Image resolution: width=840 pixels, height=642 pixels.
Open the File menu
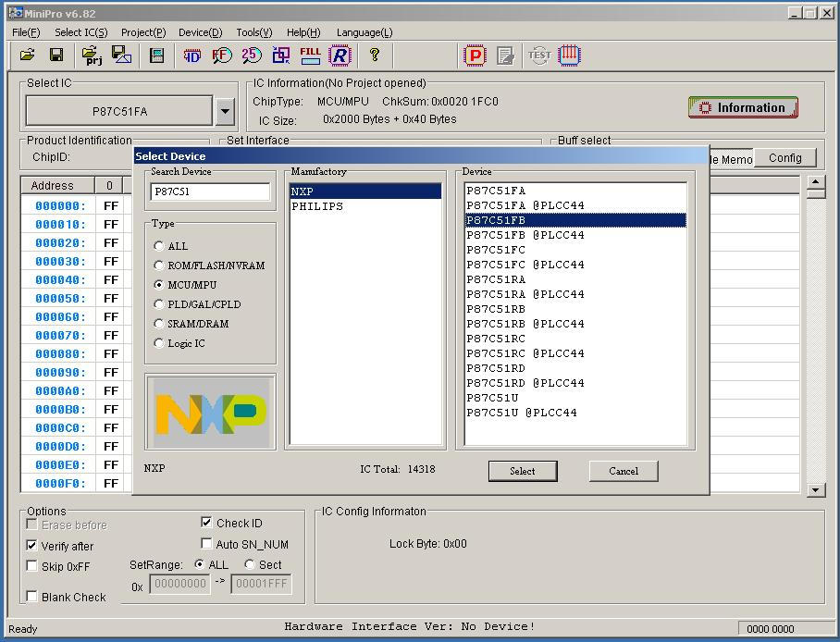click(x=26, y=32)
